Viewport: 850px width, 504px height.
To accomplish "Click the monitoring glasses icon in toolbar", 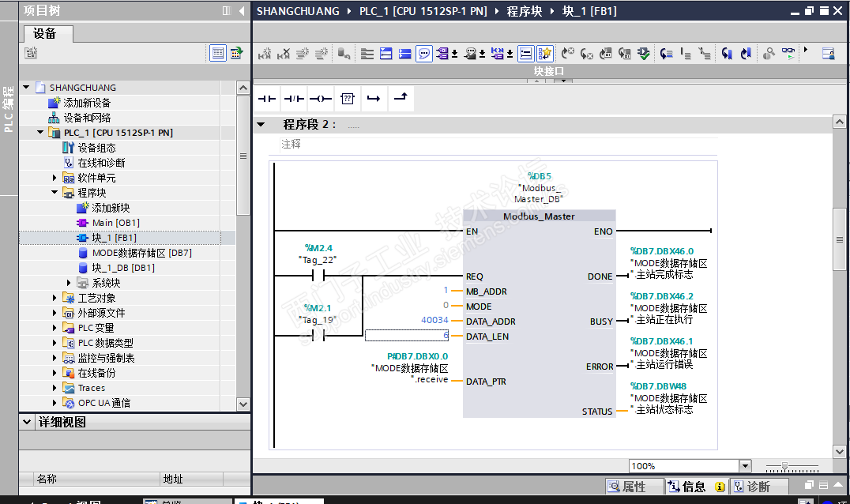I will 788,54.
